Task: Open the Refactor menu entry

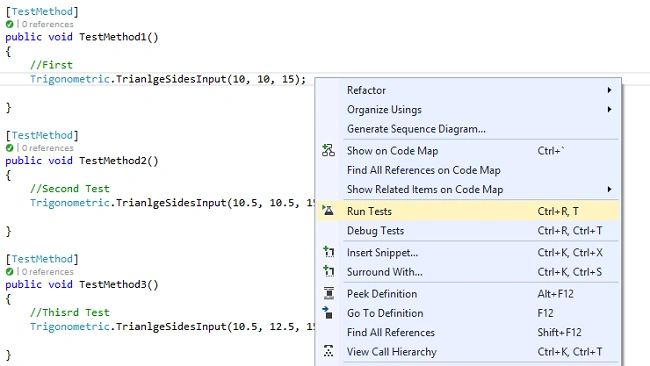Action: 468,90
